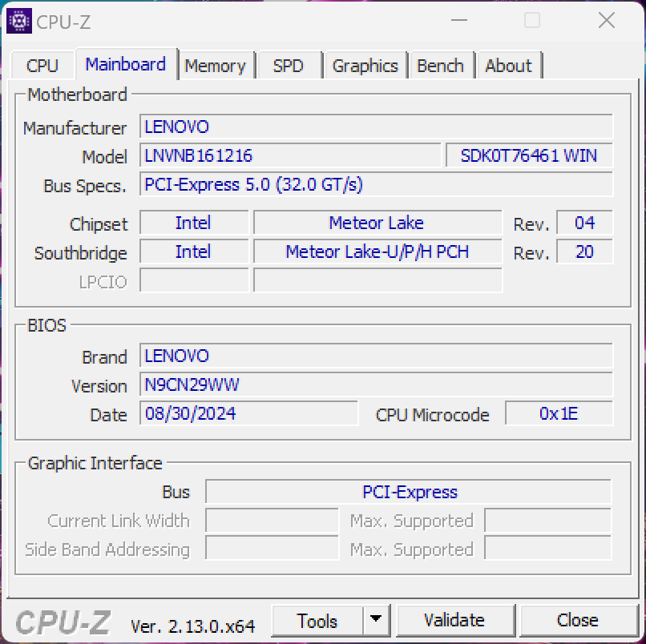646x644 pixels.
Task: Click the version text Ver. 2.13.0.x64
Action: (192, 626)
